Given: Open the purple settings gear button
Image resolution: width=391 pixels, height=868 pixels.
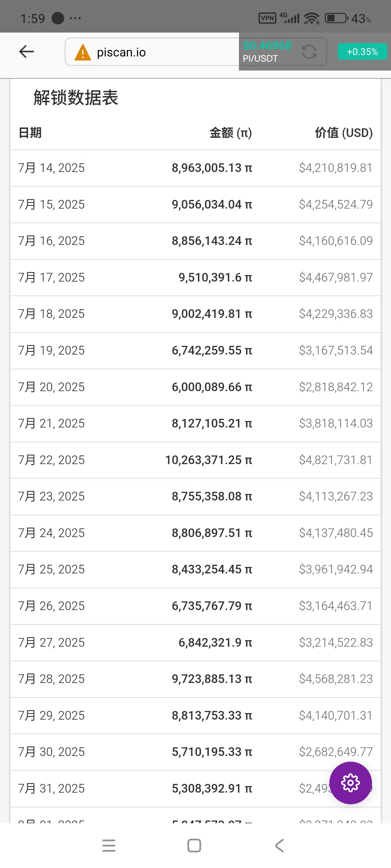Looking at the screenshot, I should pyautogui.click(x=351, y=782).
